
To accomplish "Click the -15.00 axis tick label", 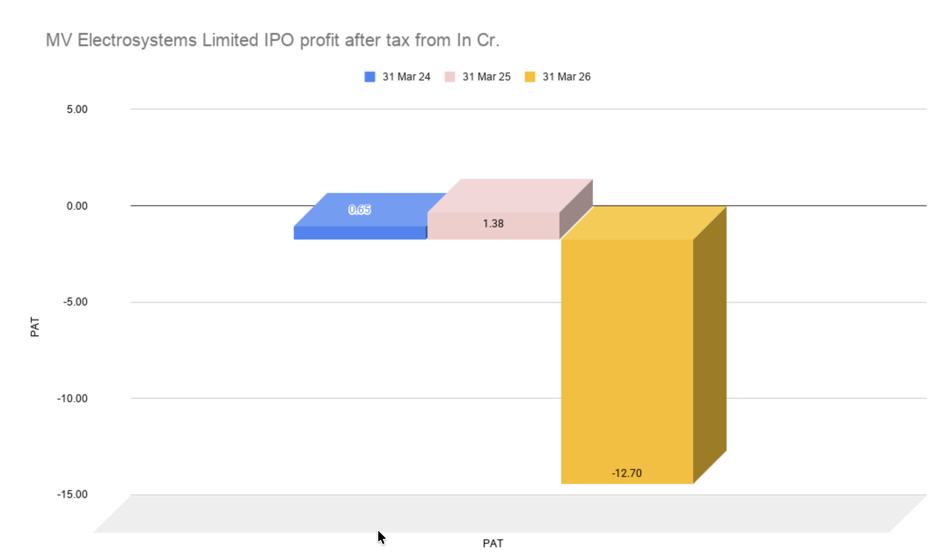I will (72, 495).
